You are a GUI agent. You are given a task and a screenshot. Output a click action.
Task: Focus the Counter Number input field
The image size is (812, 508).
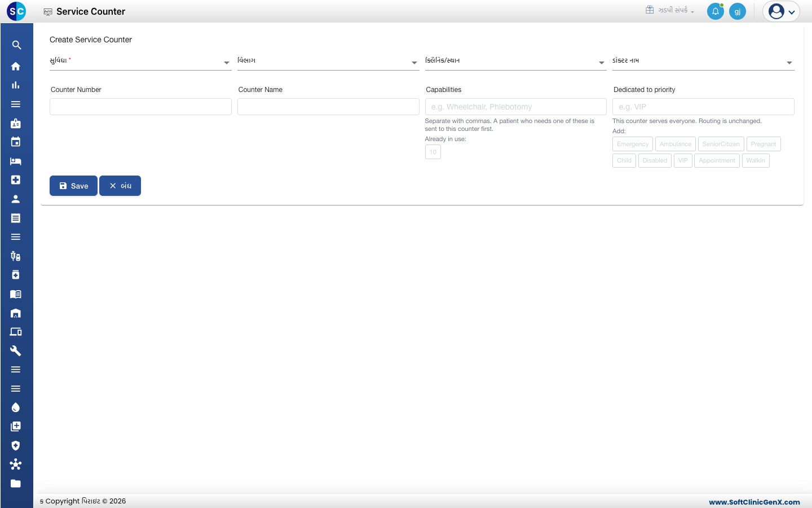[x=140, y=107]
